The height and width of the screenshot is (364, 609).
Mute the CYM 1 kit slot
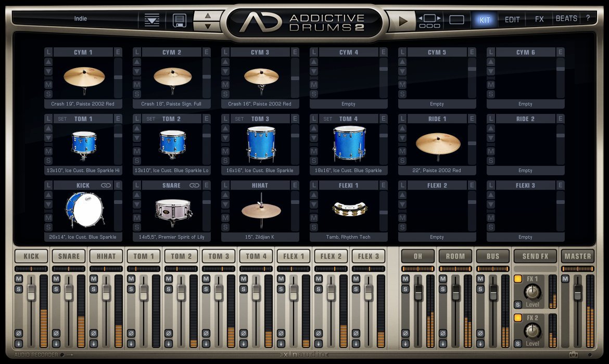pos(48,84)
